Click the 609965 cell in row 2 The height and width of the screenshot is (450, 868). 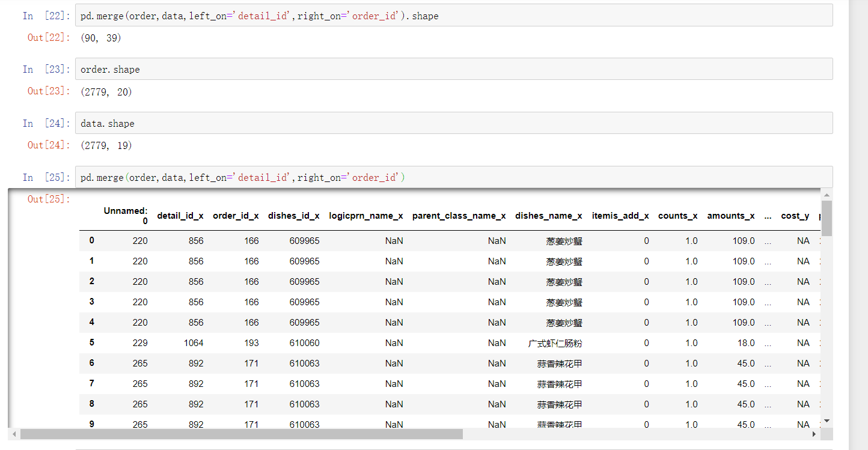tap(305, 282)
